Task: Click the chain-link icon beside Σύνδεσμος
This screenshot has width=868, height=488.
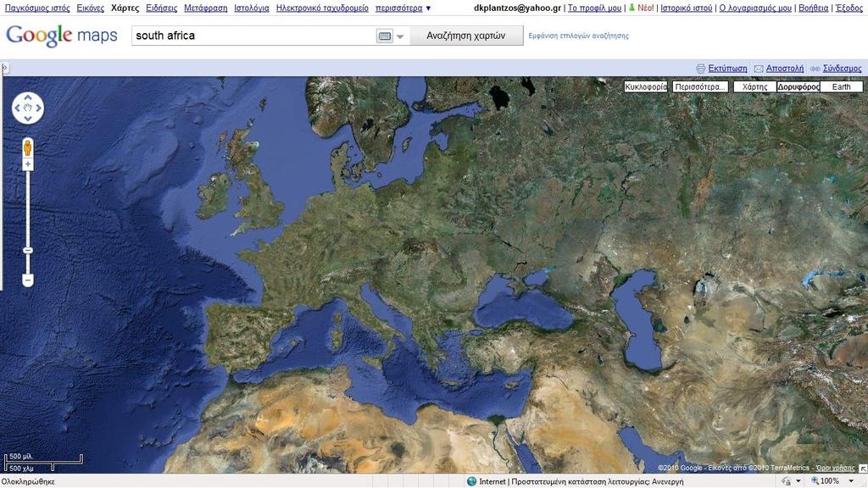Action: coord(815,69)
